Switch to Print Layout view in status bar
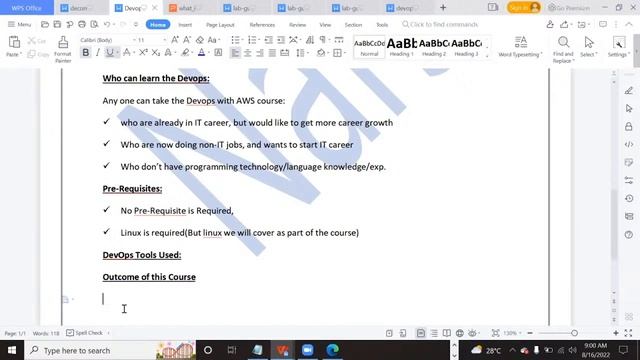 click(x=420, y=333)
